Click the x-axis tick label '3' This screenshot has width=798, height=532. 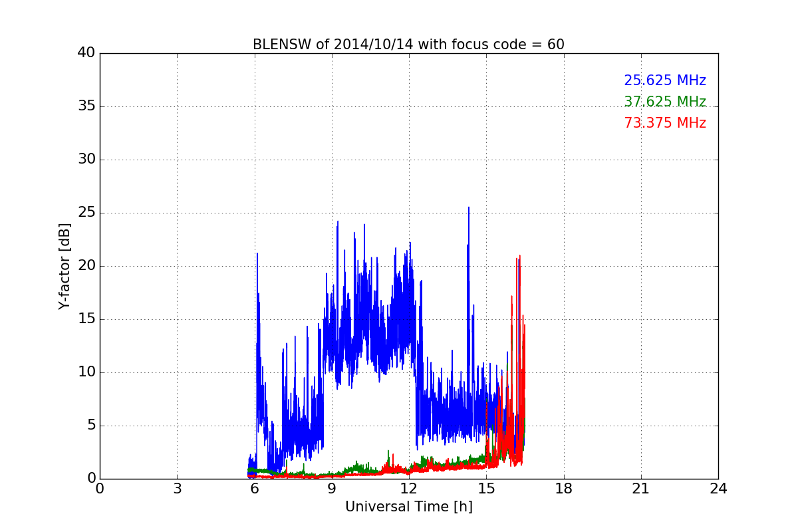coord(177,489)
